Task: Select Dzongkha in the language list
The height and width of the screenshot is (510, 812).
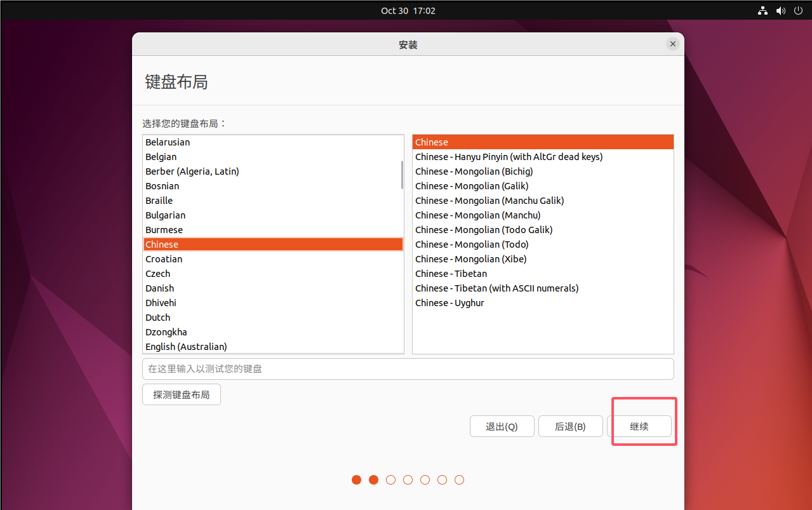Action: pyautogui.click(x=273, y=332)
